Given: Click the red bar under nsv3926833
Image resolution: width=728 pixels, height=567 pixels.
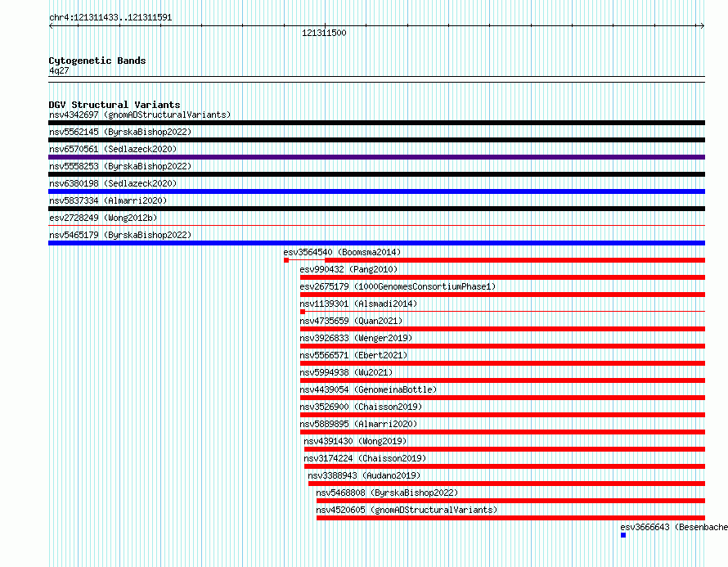Looking at the screenshot, I should [x=502, y=346].
